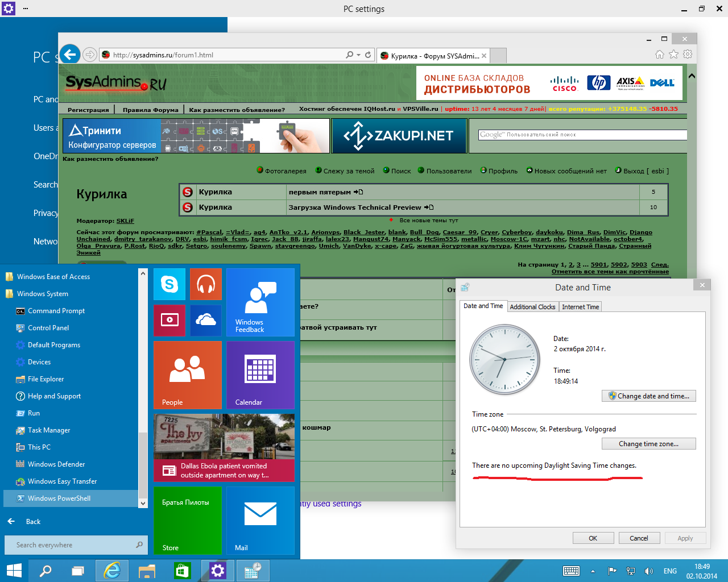Open Internet Explorer tools gear

(x=688, y=55)
